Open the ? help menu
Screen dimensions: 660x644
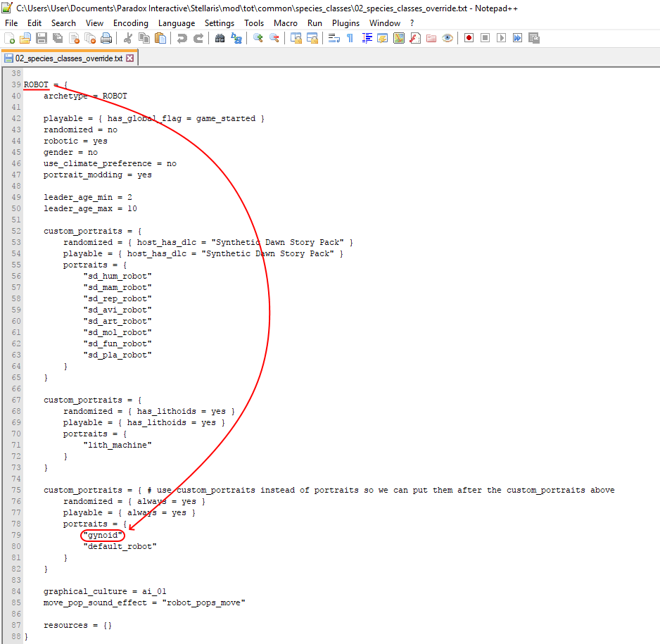click(412, 23)
